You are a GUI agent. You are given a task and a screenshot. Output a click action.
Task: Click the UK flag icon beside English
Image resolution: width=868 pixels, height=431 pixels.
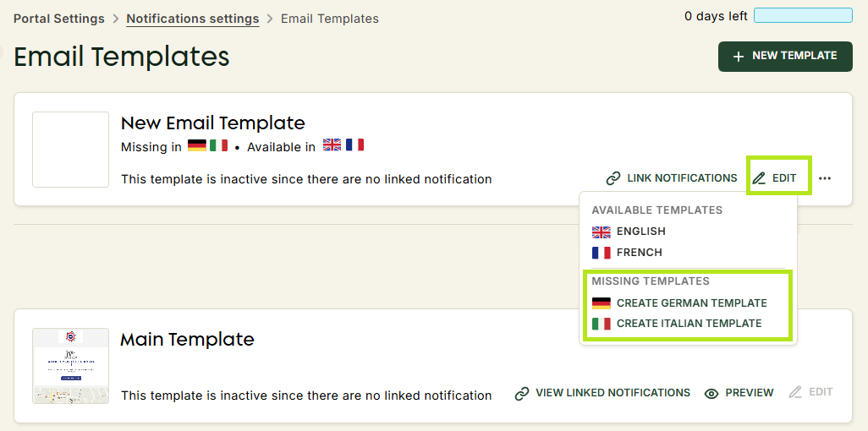tap(602, 232)
